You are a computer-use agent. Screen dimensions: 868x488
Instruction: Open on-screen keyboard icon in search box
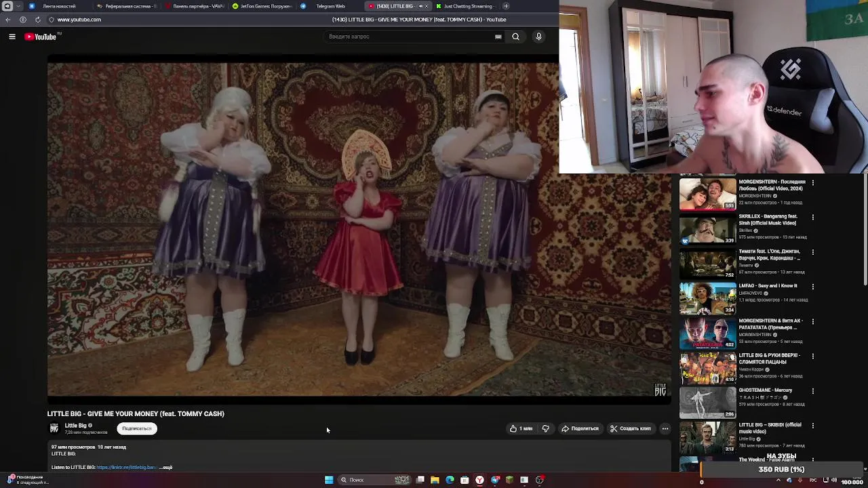498,37
